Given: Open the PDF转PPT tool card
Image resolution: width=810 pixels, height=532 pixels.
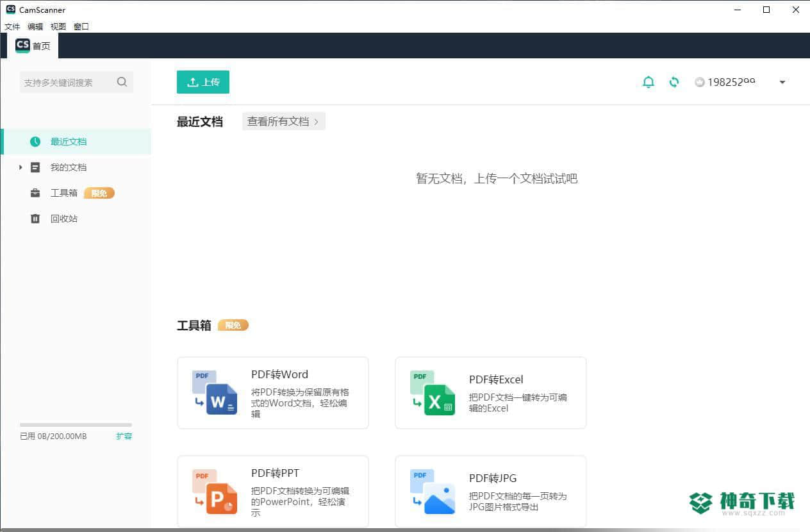Looking at the screenshot, I should (x=273, y=492).
